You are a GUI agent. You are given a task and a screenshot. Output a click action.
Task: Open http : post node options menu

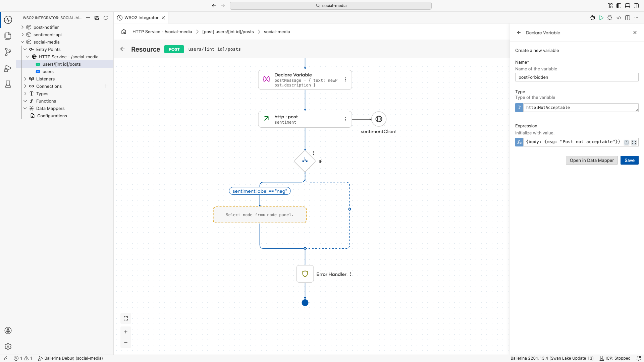(345, 119)
